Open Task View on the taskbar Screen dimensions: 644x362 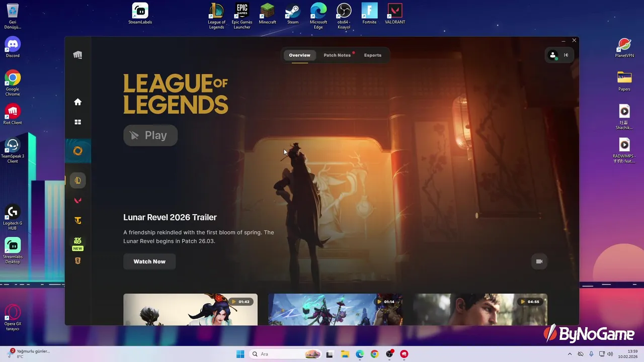(330, 354)
